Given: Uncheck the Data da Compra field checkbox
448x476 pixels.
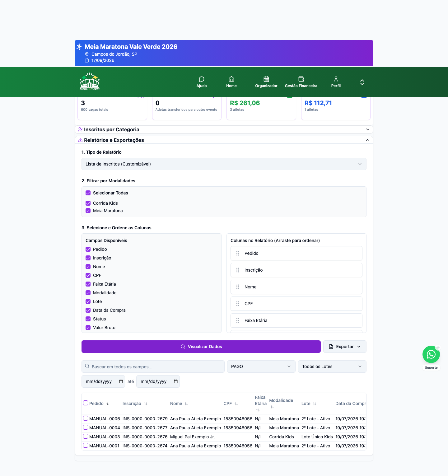Looking at the screenshot, I should pos(88,310).
